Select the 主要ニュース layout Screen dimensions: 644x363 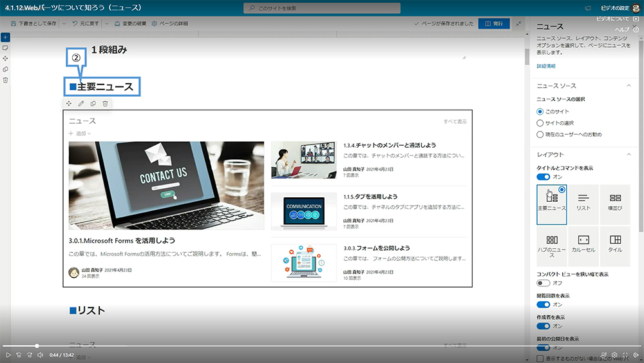coord(552,204)
